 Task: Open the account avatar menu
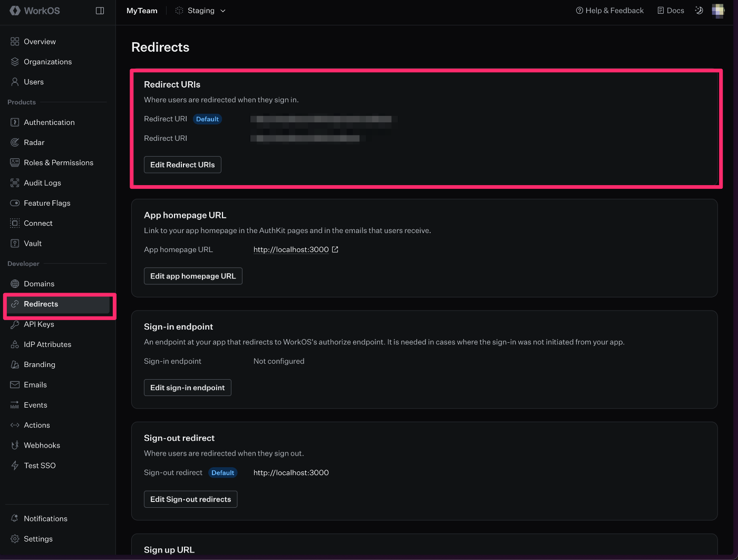coord(718,11)
